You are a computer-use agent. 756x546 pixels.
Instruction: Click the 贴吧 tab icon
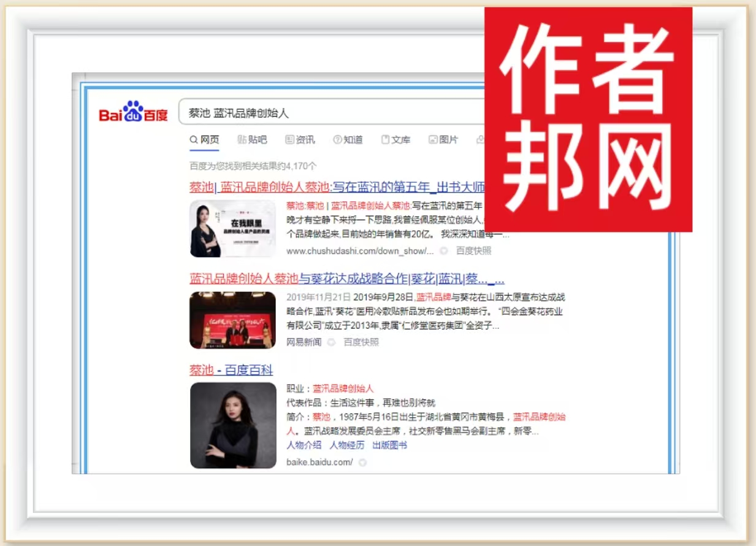(x=242, y=140)
